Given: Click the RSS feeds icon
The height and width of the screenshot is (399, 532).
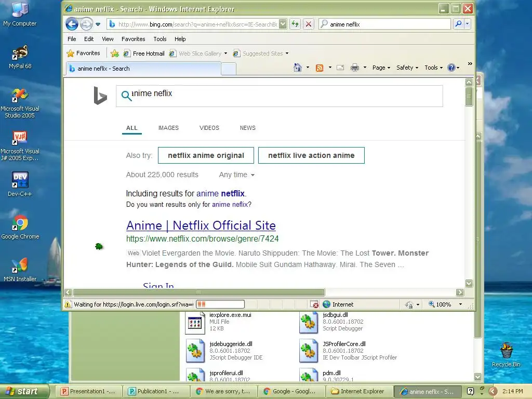Looking at the screenshot, I should pos(320,68).
